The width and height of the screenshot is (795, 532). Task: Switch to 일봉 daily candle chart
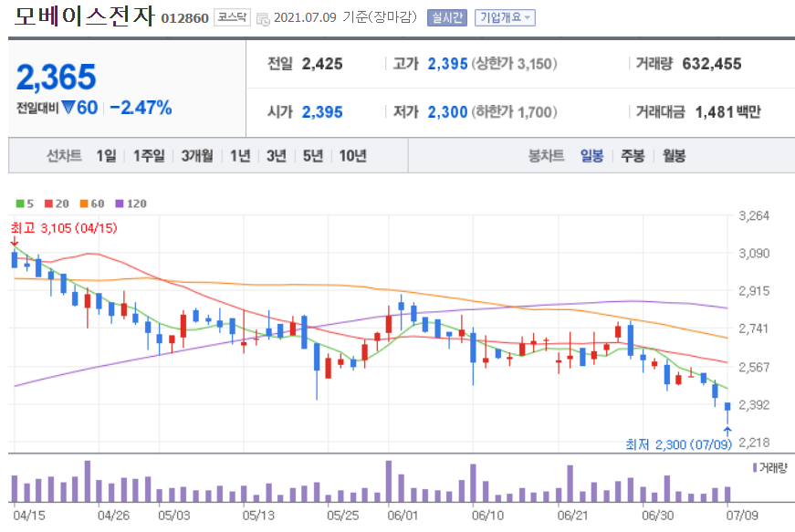coord(591,155)
